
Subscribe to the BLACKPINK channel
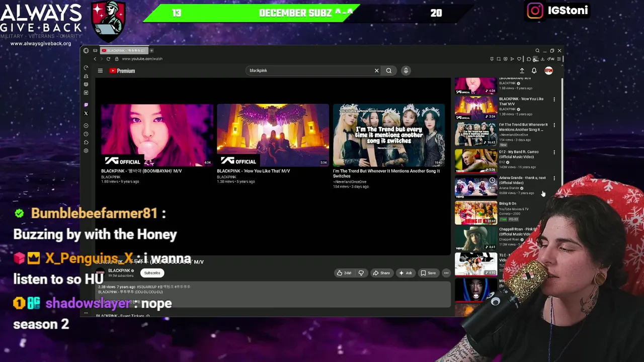[152, 273]
